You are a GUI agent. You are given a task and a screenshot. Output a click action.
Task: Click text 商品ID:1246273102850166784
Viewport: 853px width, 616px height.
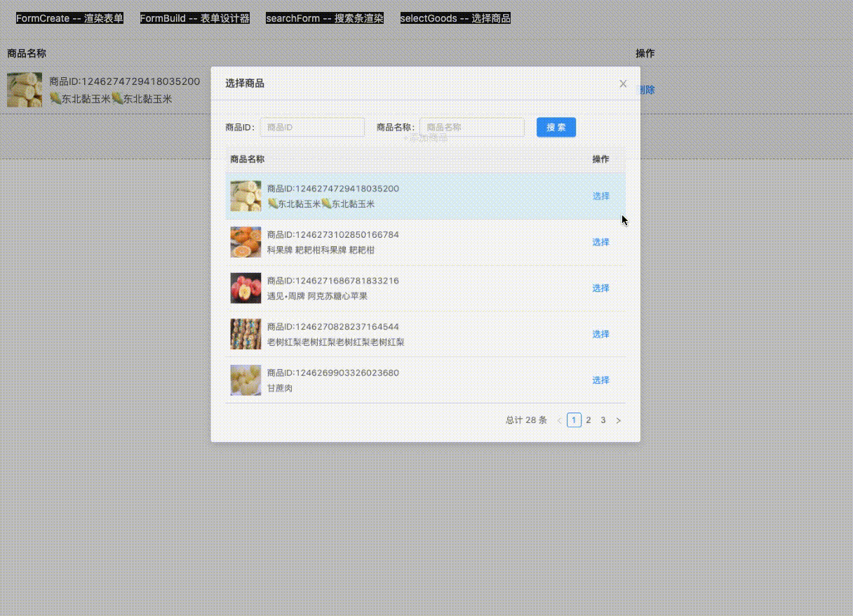tap(333, 234)
